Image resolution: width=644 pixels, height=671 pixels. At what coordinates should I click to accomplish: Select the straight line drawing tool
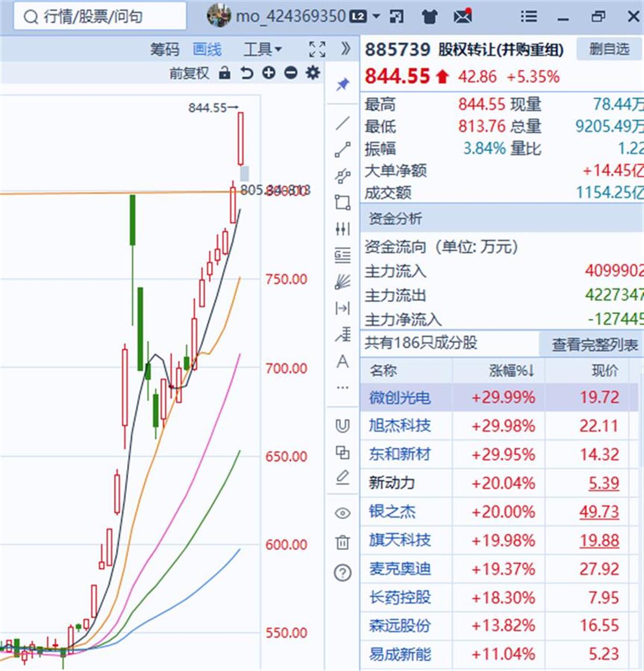[x=342, y=123]
